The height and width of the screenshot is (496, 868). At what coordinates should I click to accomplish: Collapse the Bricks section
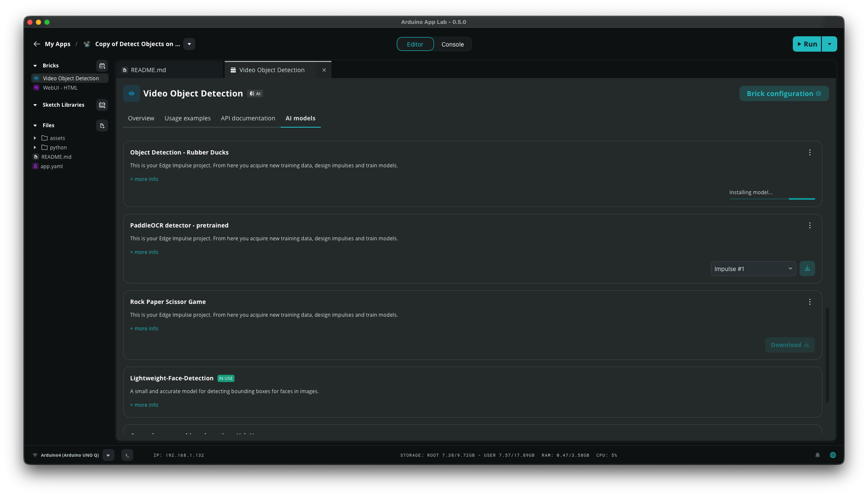coord(35,66)
